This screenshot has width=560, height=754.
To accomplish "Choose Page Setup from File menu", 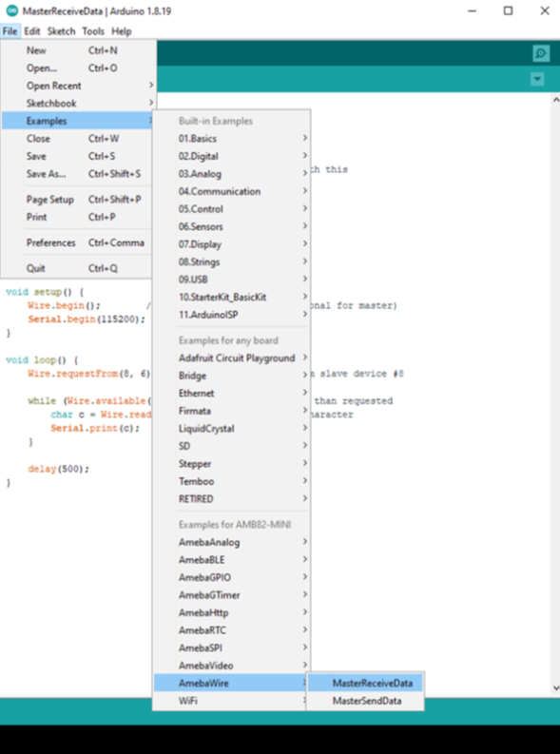I will [x=77, y=200].
